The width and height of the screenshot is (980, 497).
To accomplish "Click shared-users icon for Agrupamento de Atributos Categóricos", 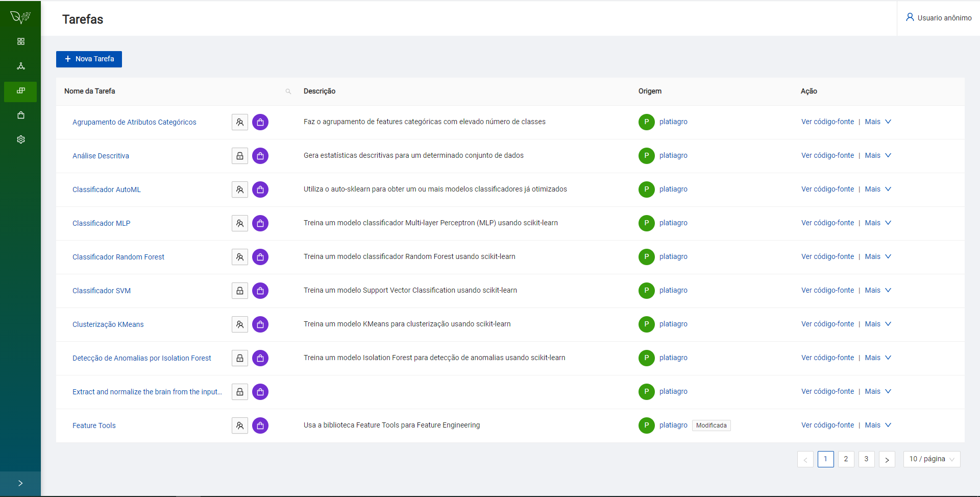I will (240, 122).
